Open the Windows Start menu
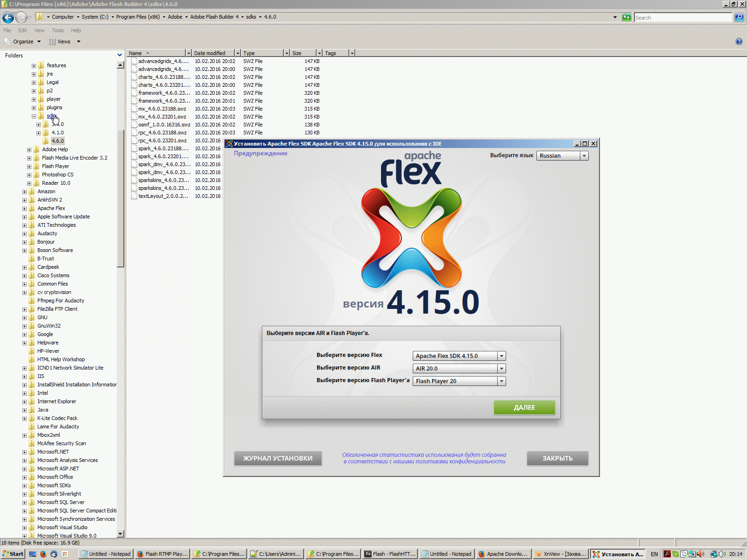 pos(13,554)
